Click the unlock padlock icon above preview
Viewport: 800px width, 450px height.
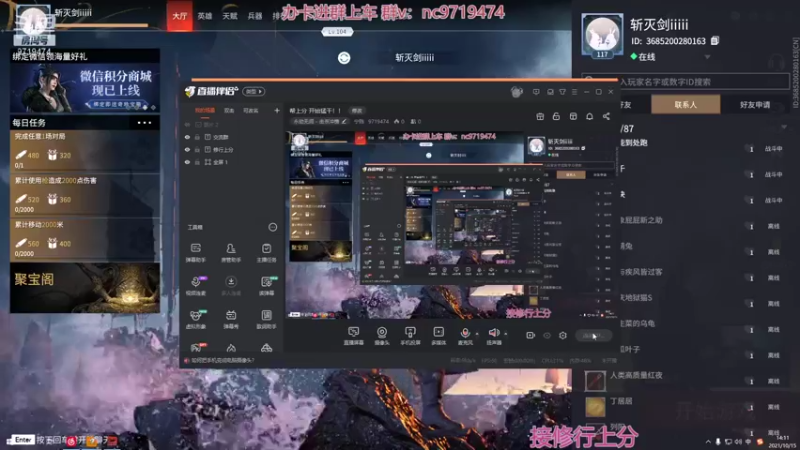click(556, 116)
